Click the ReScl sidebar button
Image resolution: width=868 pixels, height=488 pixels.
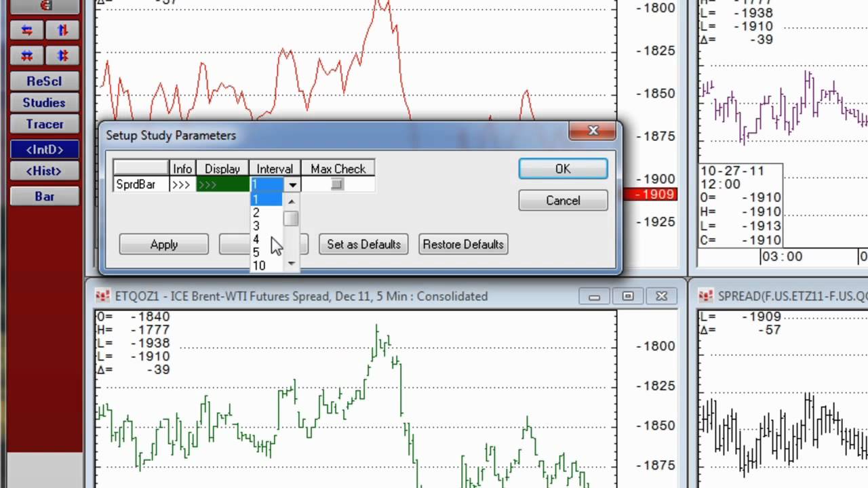45,81
